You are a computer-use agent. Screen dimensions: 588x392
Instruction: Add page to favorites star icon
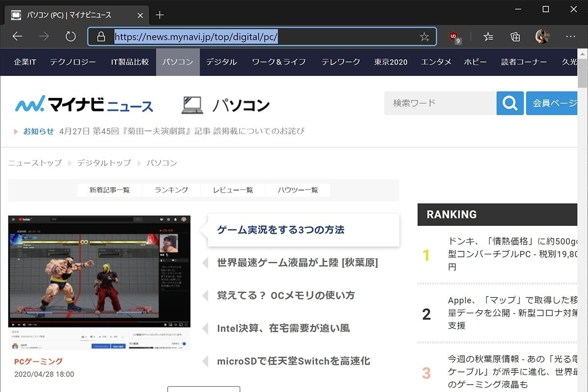(x=424, y=37)
